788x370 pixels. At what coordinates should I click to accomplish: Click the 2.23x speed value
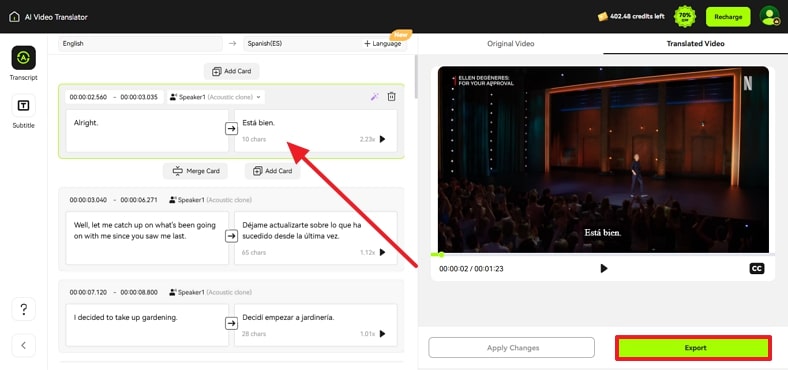click(367, 139)
